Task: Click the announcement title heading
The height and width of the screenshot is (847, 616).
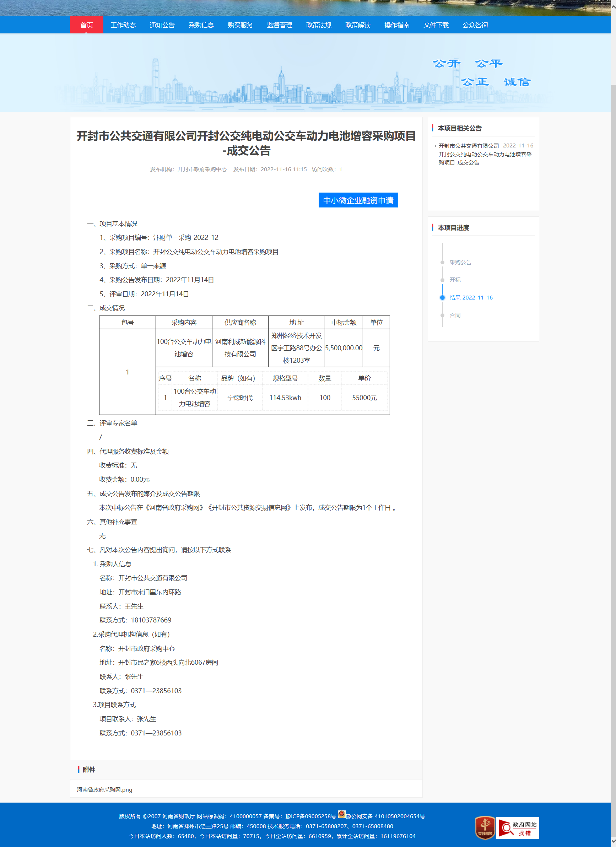Action: click(247, 143)
